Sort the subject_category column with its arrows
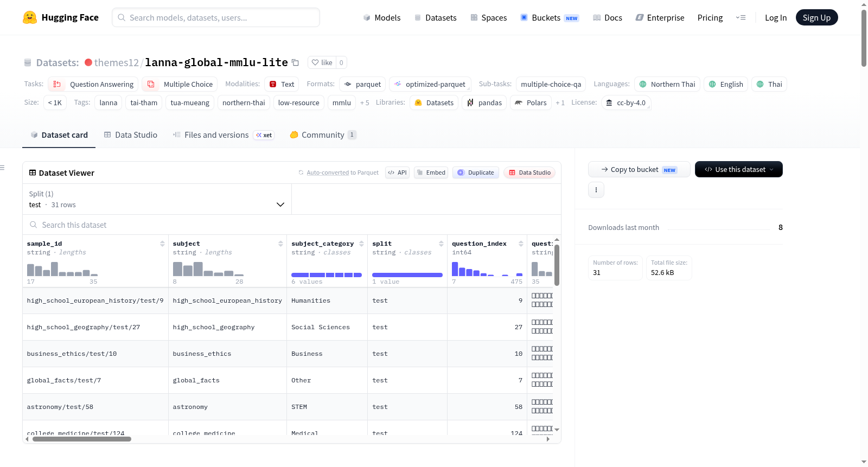This screenshot has width=868, height=467. (361, 244)
